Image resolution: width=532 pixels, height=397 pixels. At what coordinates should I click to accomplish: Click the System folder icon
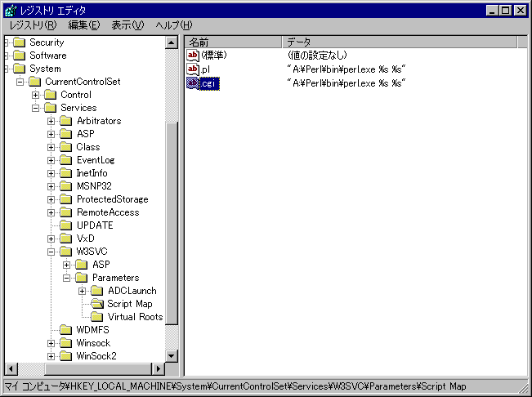click(20, 69)
